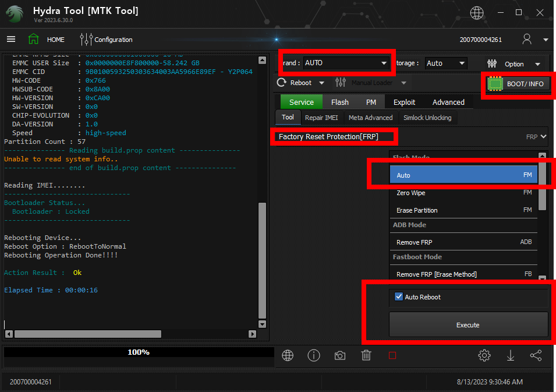Click the log scroll down arrow
Image resolution: width=556 pixels, height=392 pixels.
pyautogui.click(x=262, y=324)
